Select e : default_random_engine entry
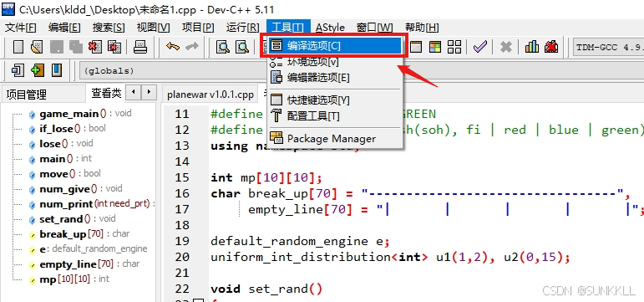 [88, 249]
